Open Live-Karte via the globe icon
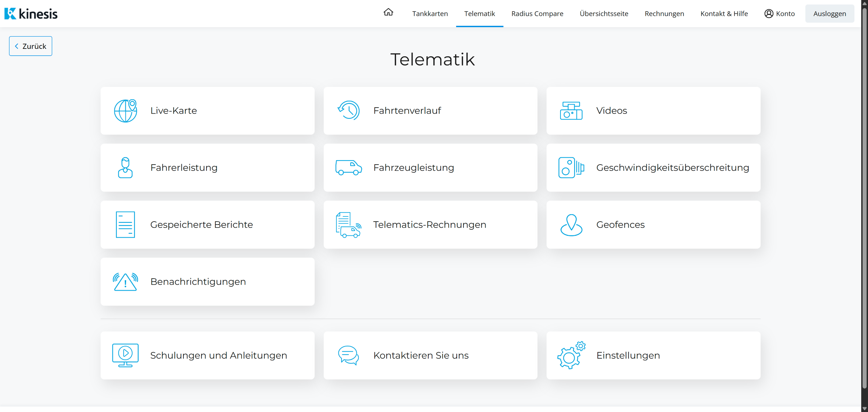The width and height of the screenshot is (868, 412). pos(125,111)
